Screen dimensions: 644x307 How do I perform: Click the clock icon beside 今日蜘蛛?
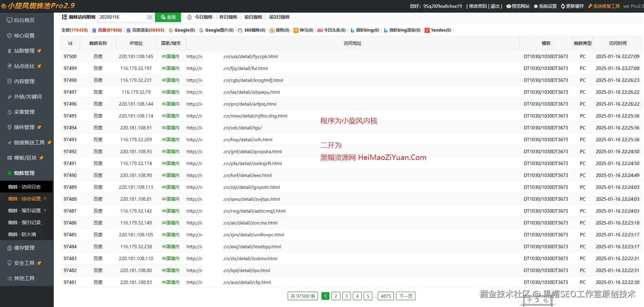(190, 17)
